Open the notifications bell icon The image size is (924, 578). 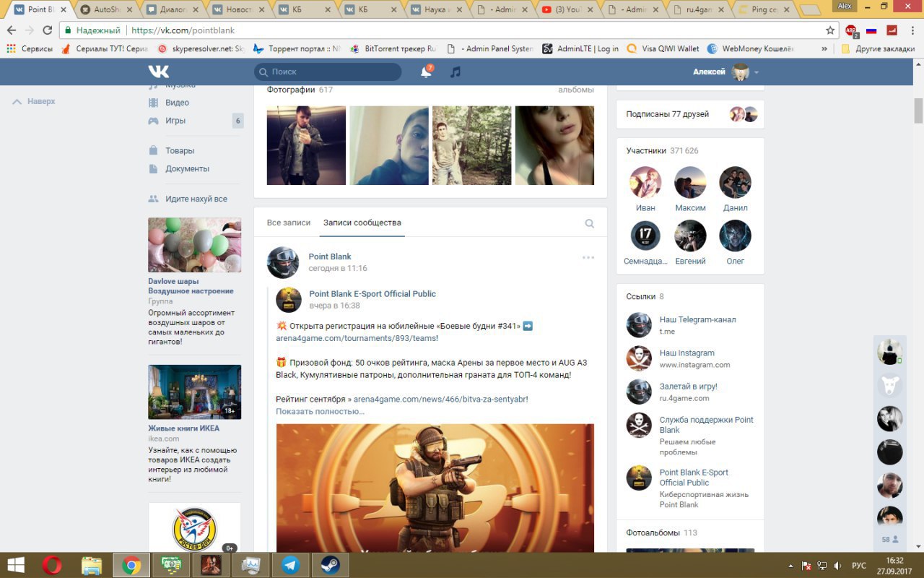[x=427, y=72]
